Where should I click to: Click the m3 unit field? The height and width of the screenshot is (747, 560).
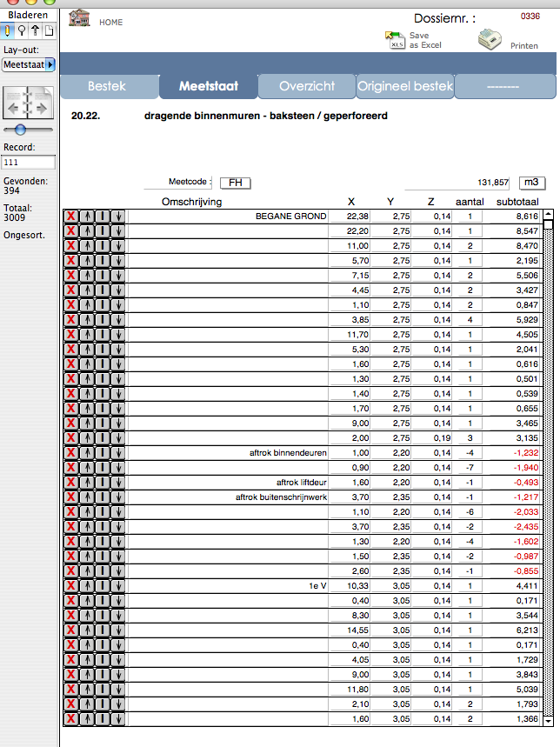click(530, 183)
